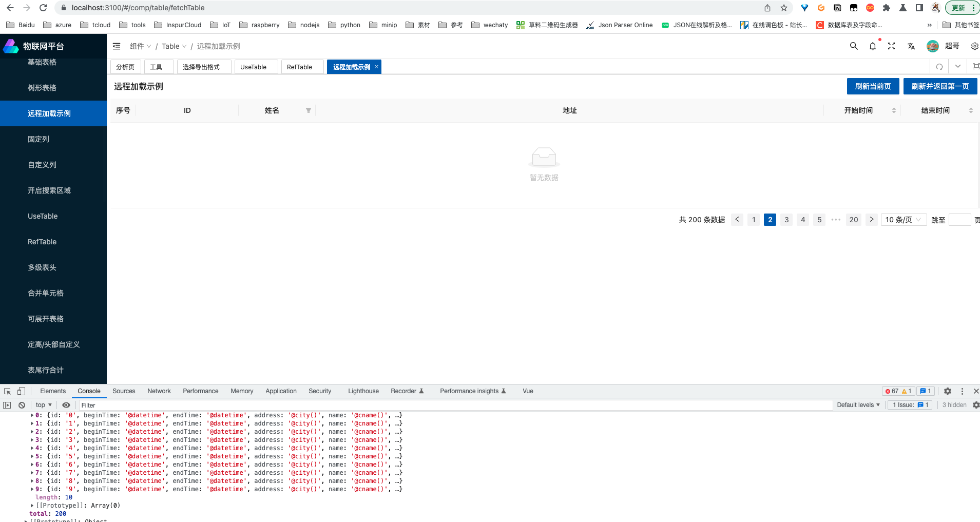Bookmark this page with the star icon
Screen dimensions: 980x522
tap(784, 8)
